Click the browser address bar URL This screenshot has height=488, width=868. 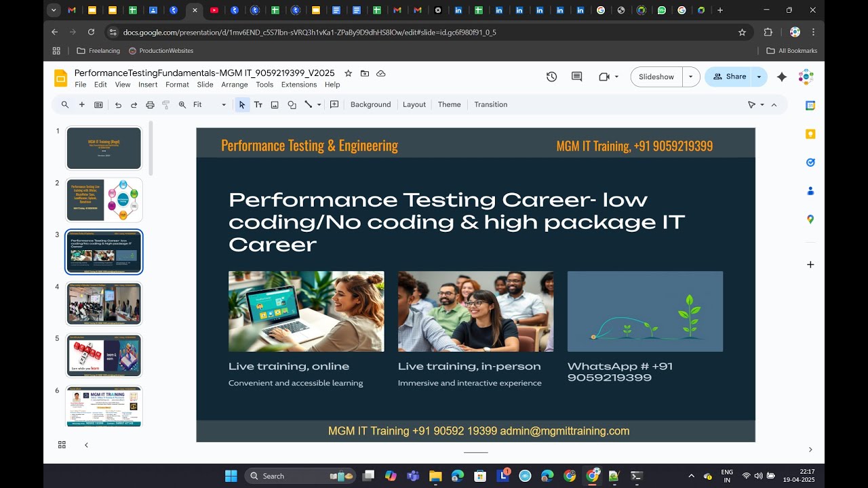pyautogui.click(x=309, y=32)
